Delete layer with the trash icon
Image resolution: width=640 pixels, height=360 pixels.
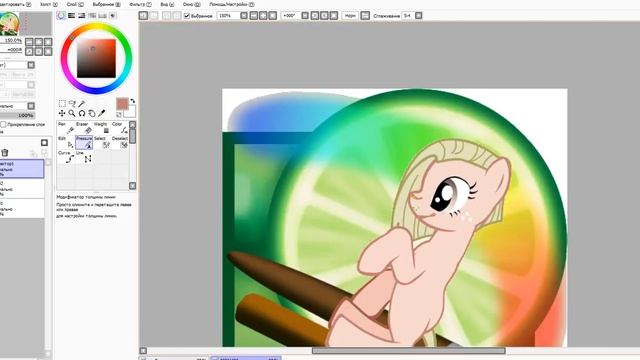pos(5,153)
